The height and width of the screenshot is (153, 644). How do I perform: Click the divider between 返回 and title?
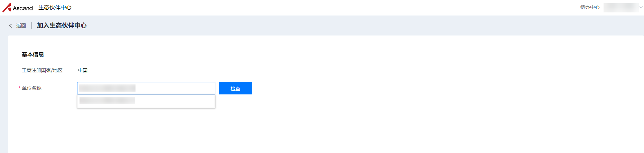pos(31,25)
